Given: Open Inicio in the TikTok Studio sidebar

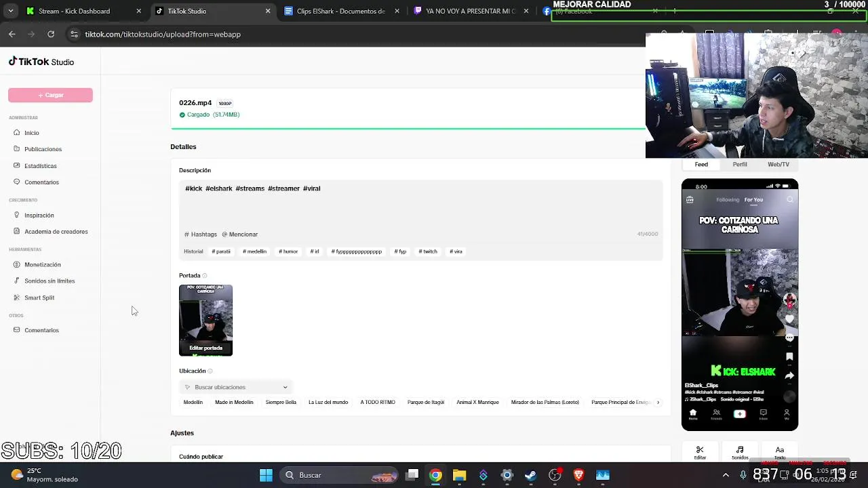Looking at the screenshot, I should [x=31, y=133].
